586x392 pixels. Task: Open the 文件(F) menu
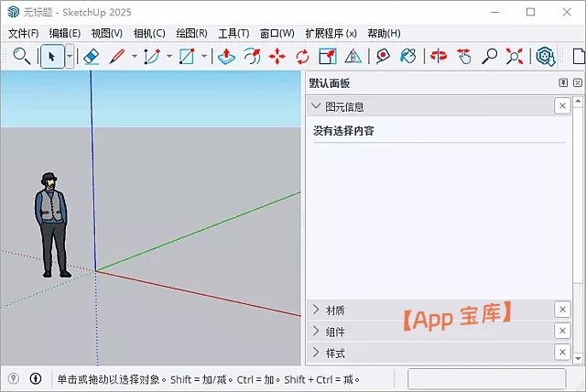(23, 33)
